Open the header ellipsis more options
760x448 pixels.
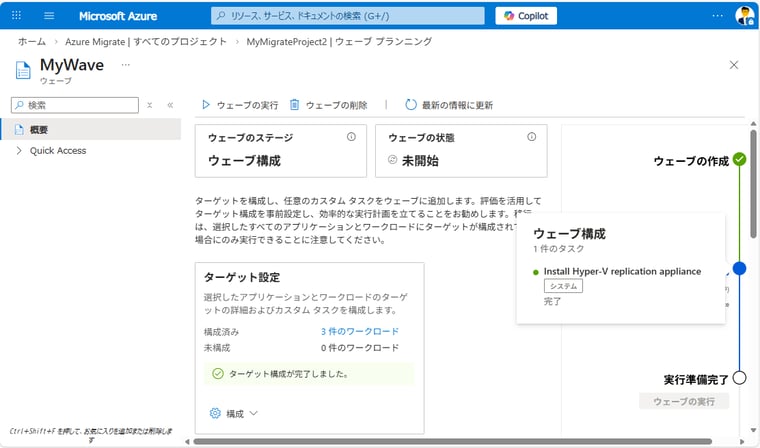coord(717,16)
